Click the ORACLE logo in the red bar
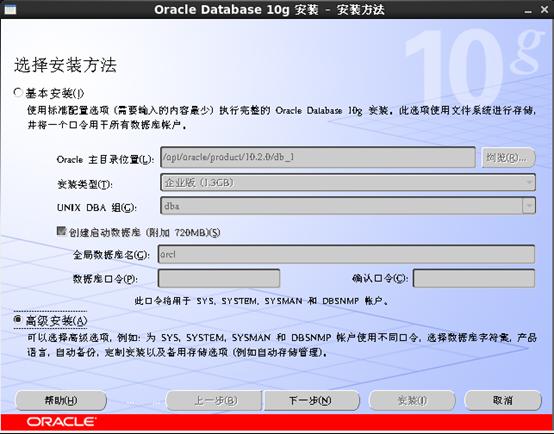 coord(61,422)
